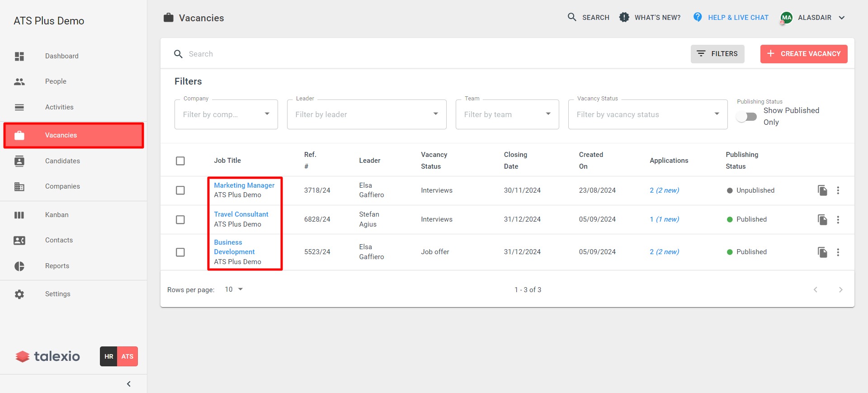Open HELP & LIVE CHAT link

738,18
